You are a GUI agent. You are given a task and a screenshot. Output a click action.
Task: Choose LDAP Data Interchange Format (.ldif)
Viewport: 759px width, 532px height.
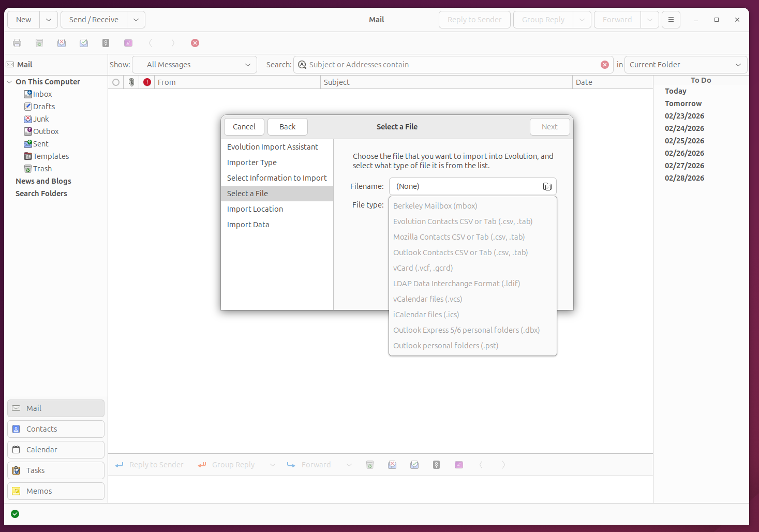473,284
